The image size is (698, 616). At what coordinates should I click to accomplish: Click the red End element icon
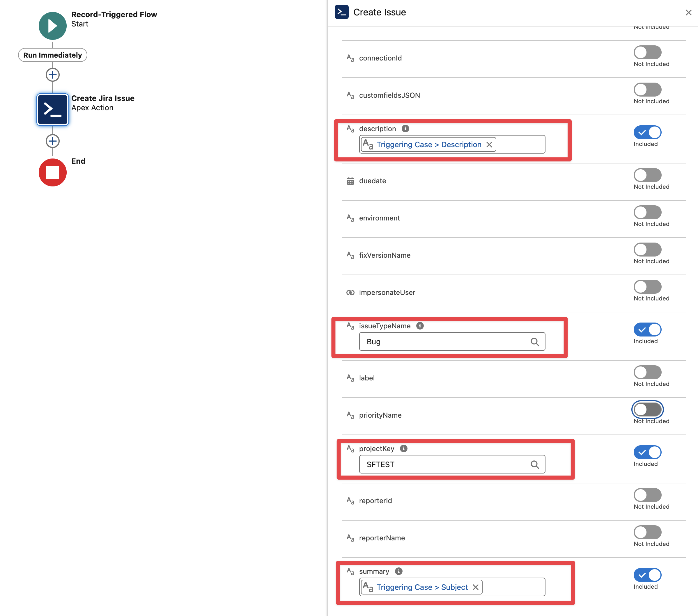point(52,172)
